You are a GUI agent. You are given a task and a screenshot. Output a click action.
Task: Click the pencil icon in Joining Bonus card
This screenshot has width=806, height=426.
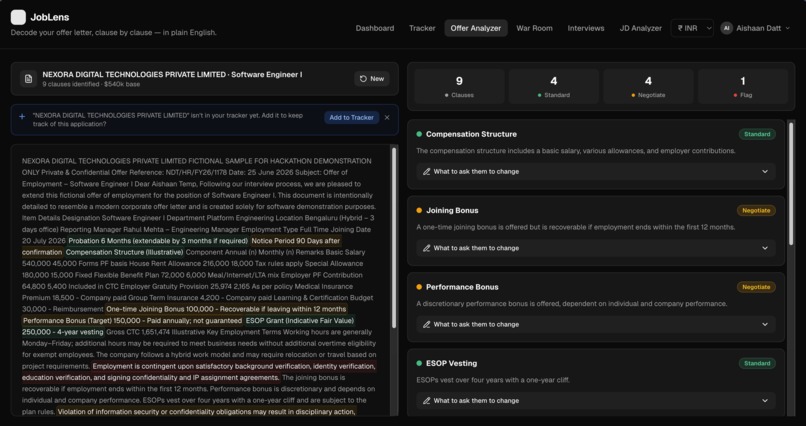point(426,248)
